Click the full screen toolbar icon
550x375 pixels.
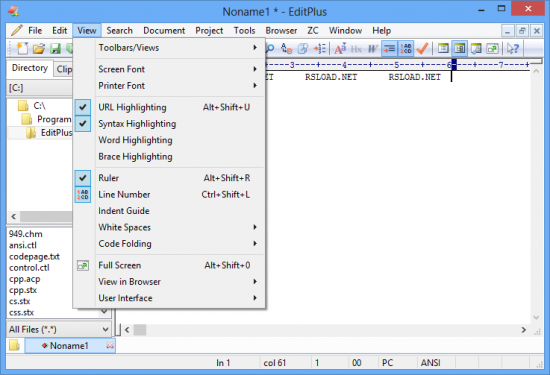point(492,48)
